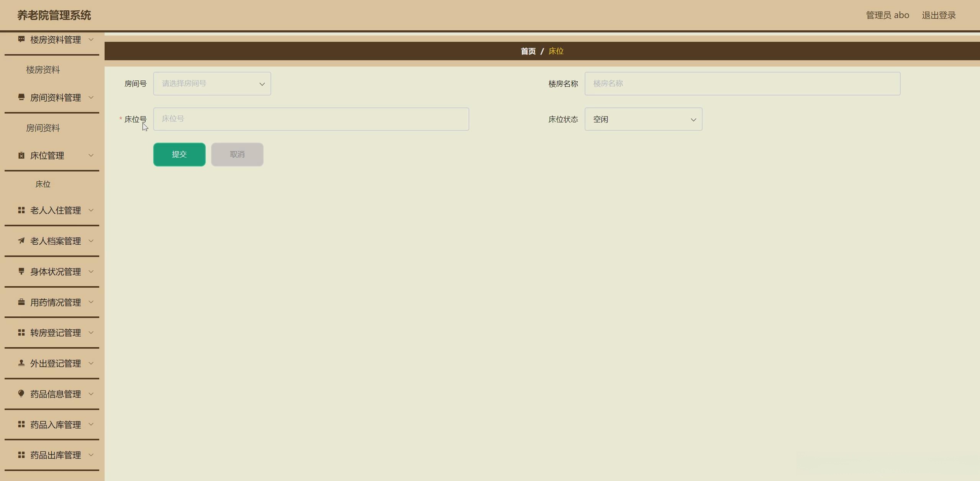Collapse the 床位管理 menu chevron
The height and width of the screenshot is (481, 980).
pyautogui.click(x=91, y=155)
